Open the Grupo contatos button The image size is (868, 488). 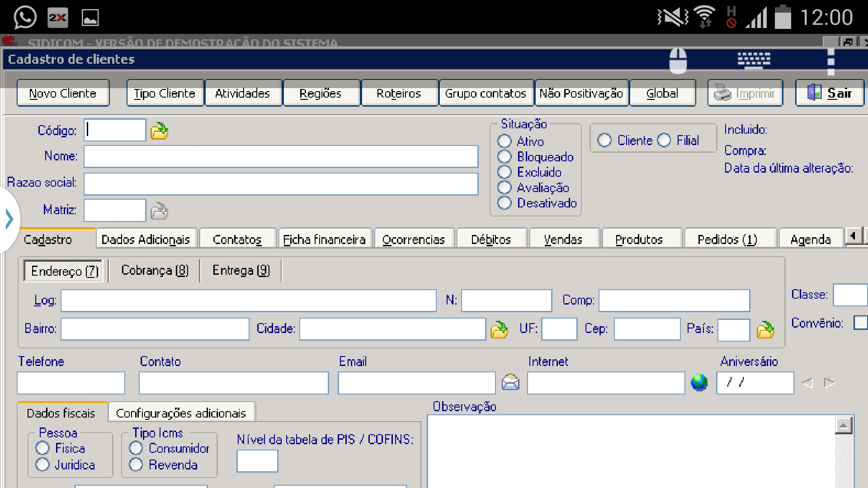point(486,93)
